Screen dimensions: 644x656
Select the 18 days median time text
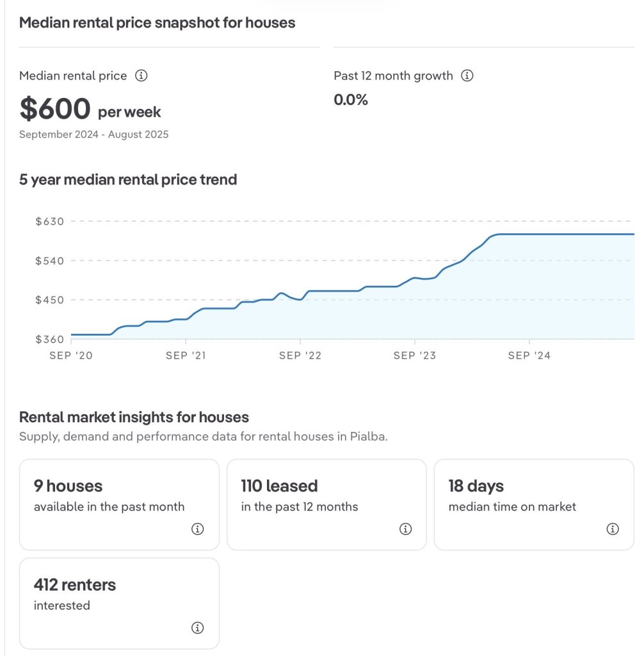click(x=476, y=486)
